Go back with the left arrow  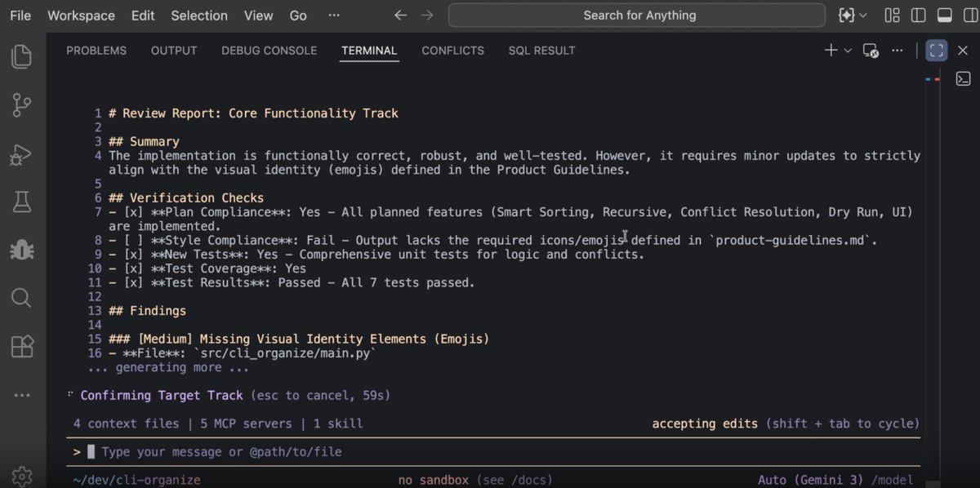[400, 16]
